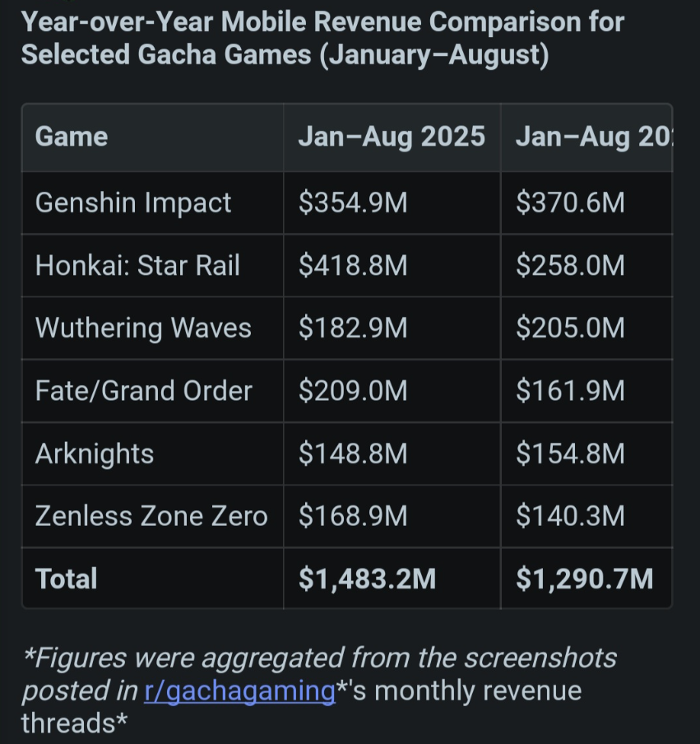The width and height of the screenshot is (700, 744).
Task: Select the $182.9M revenue value
Action: (x=353, y=328)
